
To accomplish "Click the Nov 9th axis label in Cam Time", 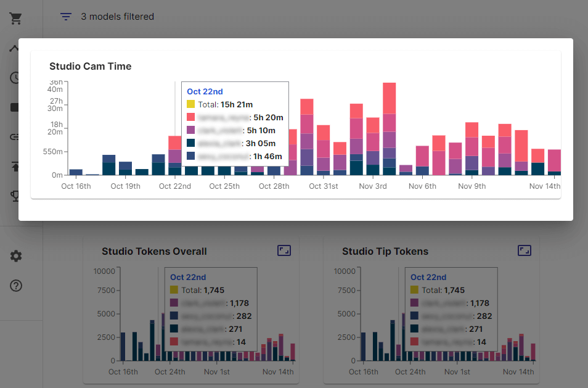I will pos(473,186).
